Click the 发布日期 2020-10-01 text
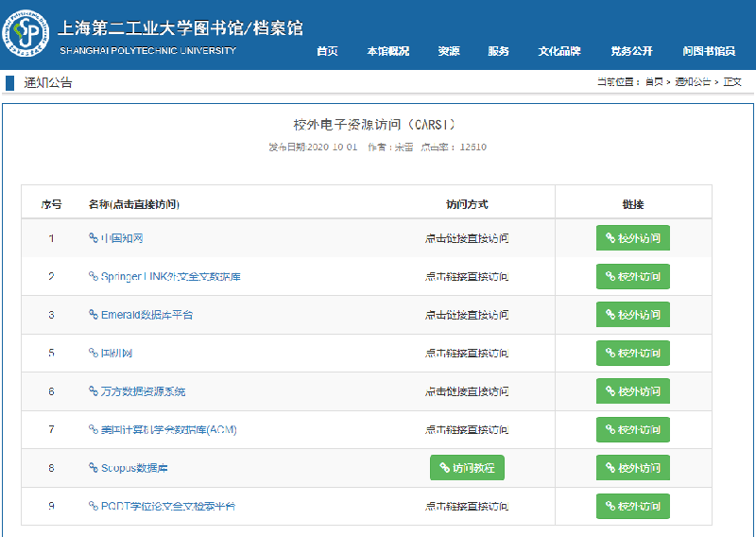The height and width of the screenshot is (537, 756). click(x=314, y=147)
